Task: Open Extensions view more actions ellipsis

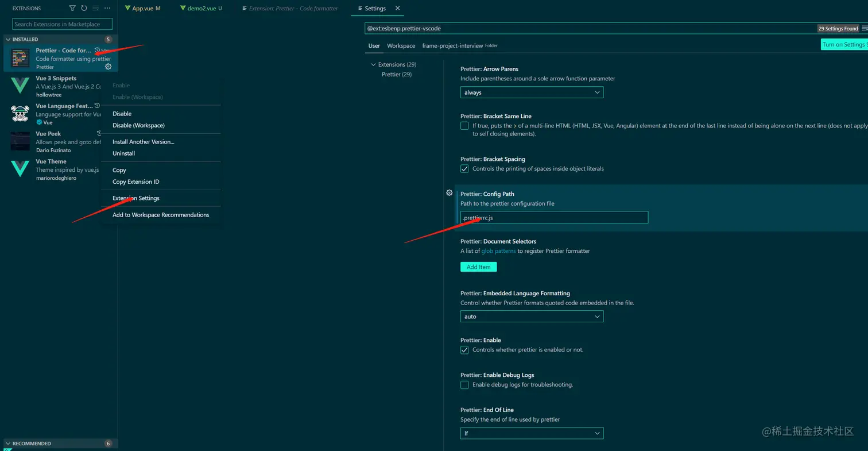Action: [x=107, y=9]
